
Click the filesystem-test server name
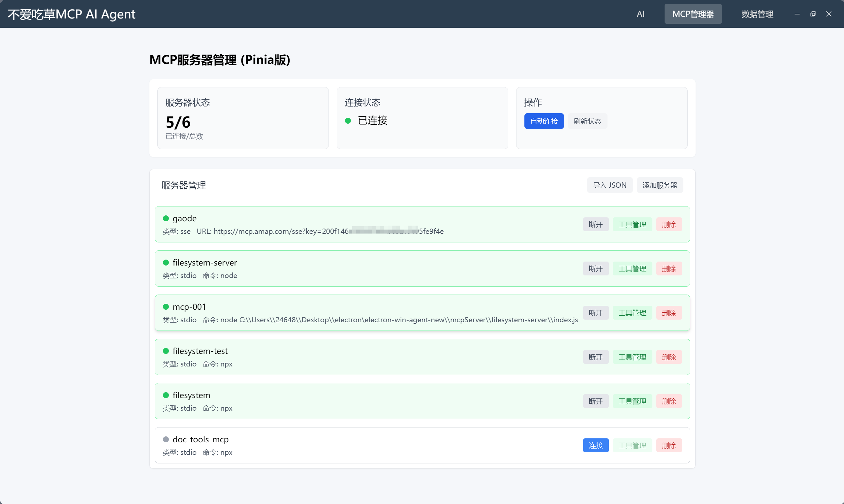coord(200,351)
